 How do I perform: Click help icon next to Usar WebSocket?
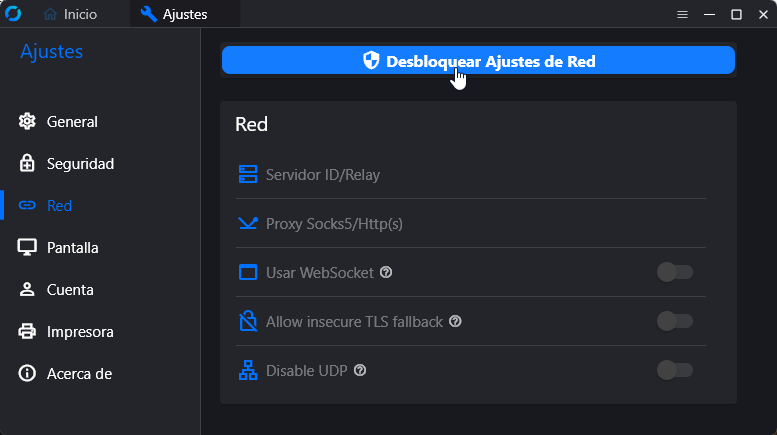[x=386, y=272]
